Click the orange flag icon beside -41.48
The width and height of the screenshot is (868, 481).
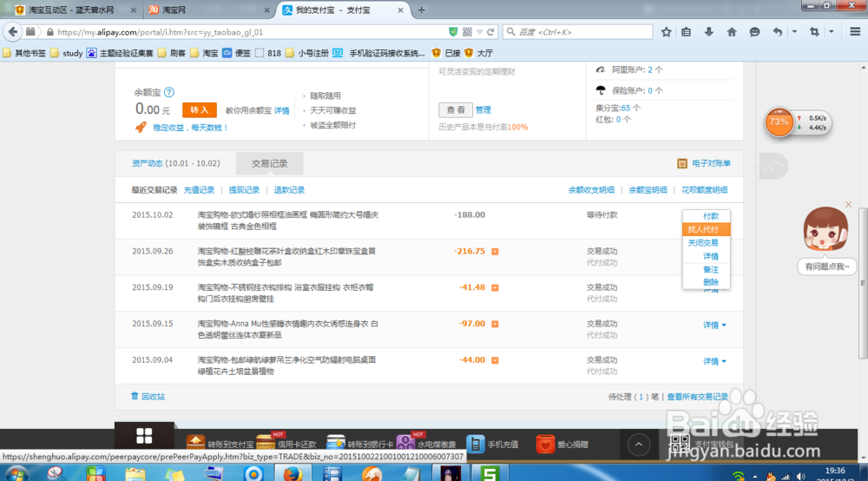pos(495,288)
